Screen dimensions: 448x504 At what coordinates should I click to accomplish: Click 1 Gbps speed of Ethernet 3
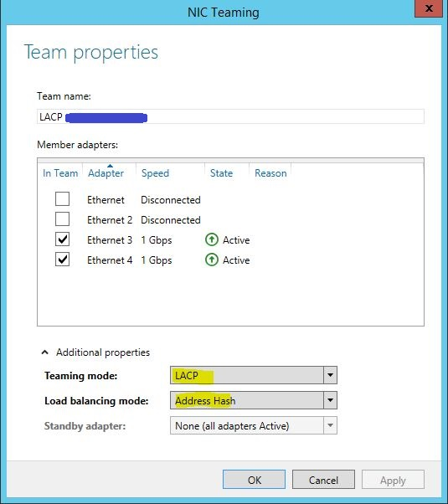coord(157,240)
